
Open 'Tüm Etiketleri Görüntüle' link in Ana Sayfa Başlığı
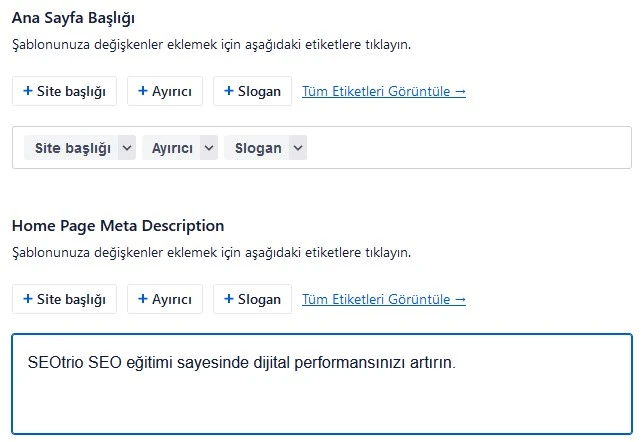[384, 92]
